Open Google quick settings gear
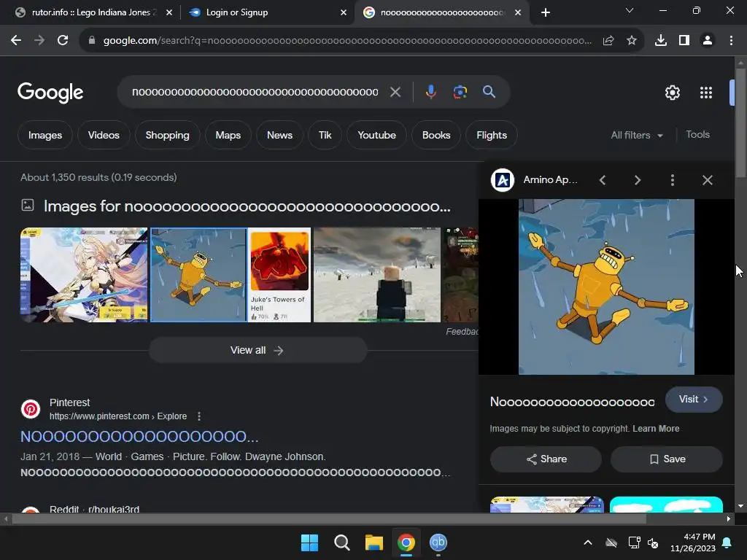Image resolution: width=747 pixels, height=560 pixels. [x=672, y=93]
